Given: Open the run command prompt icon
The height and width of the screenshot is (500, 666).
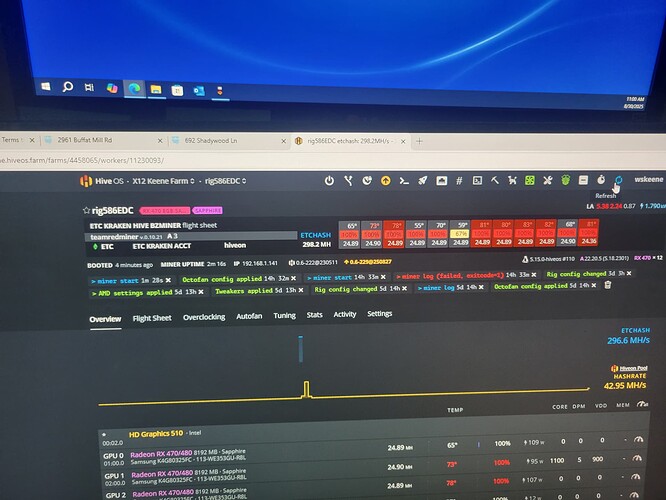Looking at the screenshot, I should [x=404, y=181].
